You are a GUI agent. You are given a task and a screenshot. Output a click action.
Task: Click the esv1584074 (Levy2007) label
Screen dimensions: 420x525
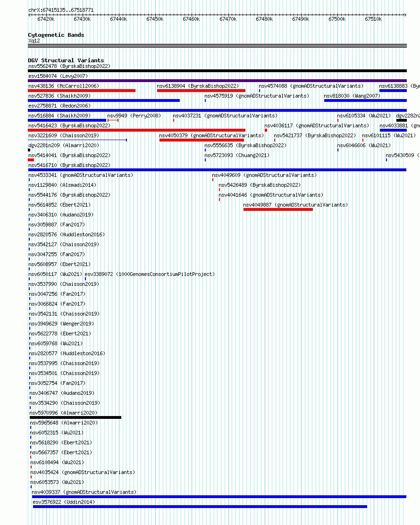[x=58, y=76]
